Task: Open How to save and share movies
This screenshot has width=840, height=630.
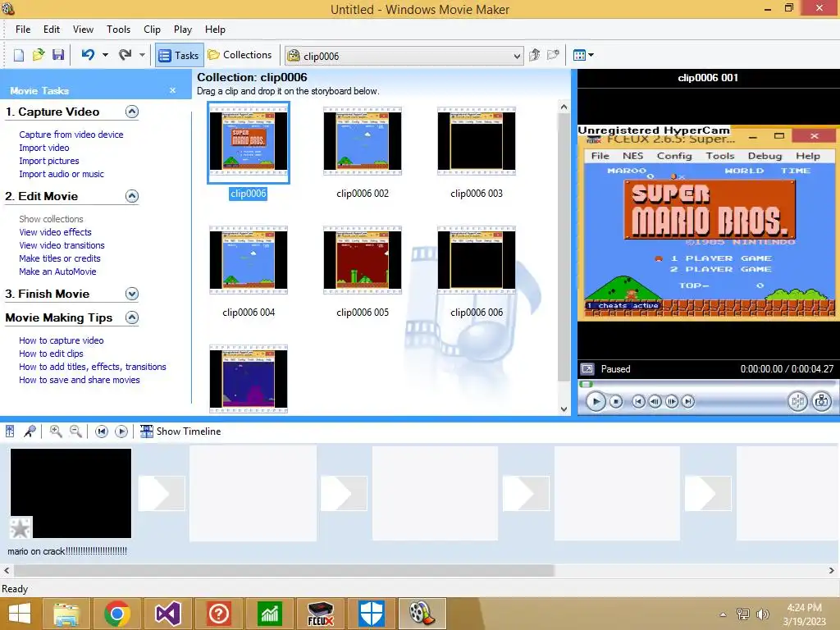Action: pyautogui.click(x=80, y=380)
